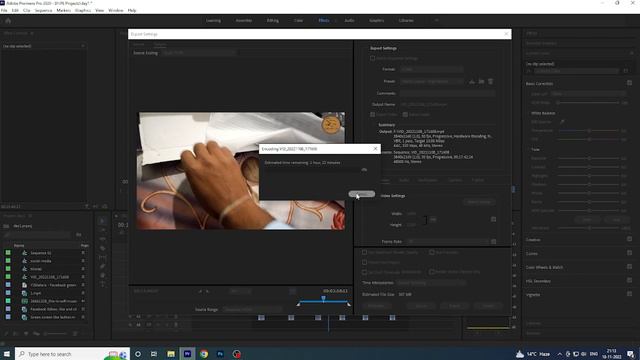The width and height of the screenshot is (640, 360).
Task: Toggle the Export Audio checkbox
Action: (x=405, y=115)
